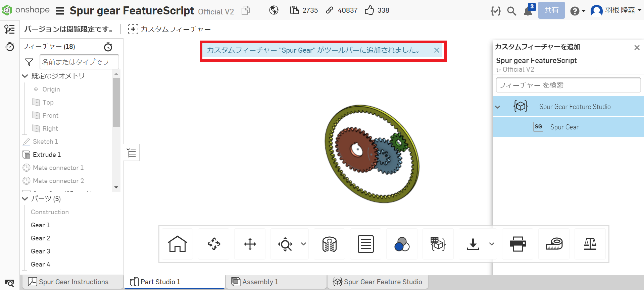Click the print icon
This screenshot has width=644, height=290.
click(x=518, y=244)
